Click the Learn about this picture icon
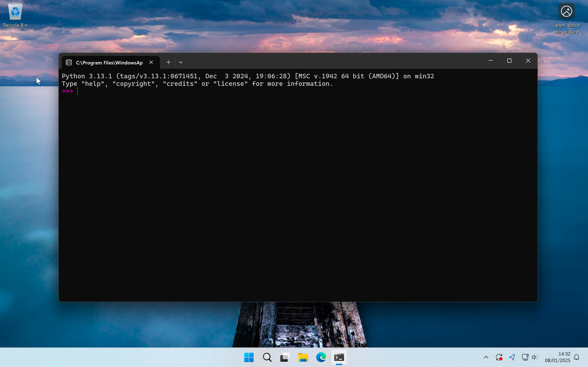Screen dimensions: 588x367 coord(567,11)
